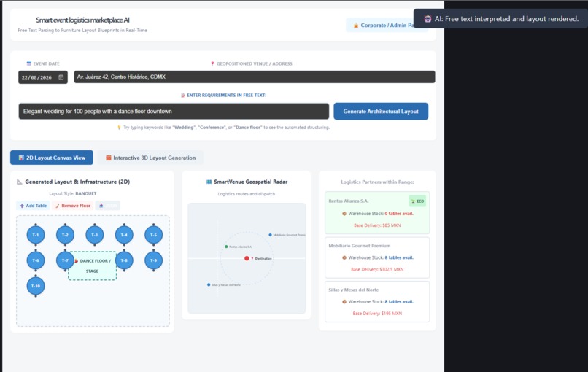The height and width of the screenshot is (372, 588).
Task: Click 'Smart event logistics marketplace AI' title
Action: [x=82, y=20]
